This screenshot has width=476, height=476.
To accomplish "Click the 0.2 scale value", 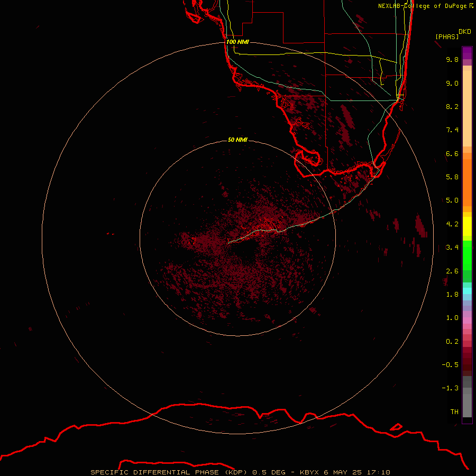I will point(452,342).
